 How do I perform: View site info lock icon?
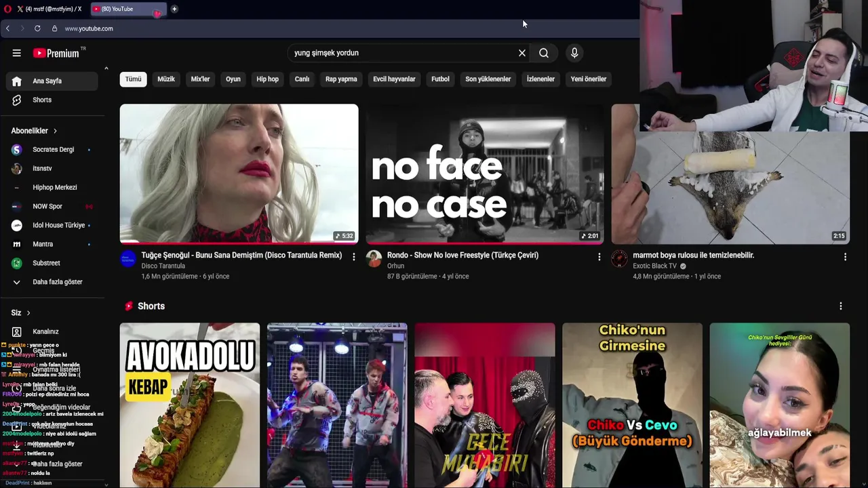click(x=54, y=28)
